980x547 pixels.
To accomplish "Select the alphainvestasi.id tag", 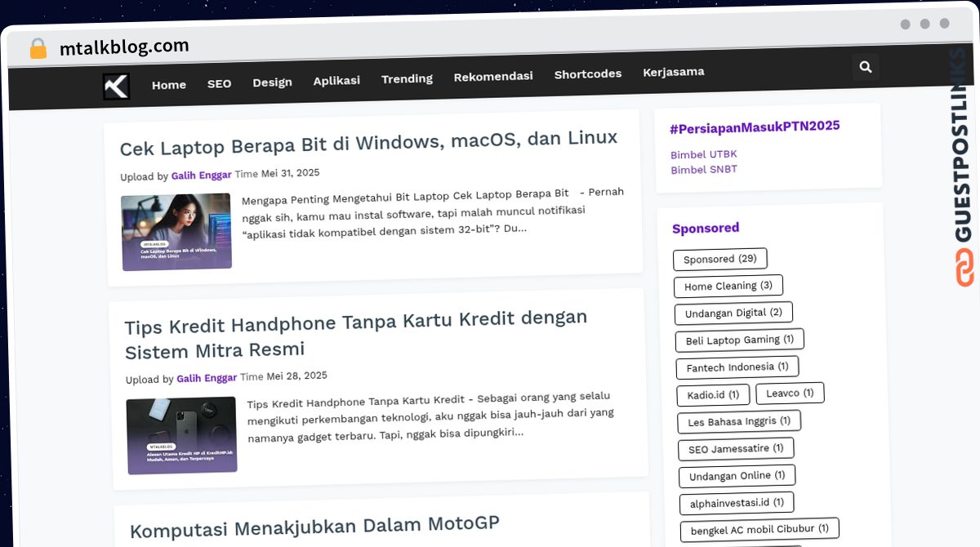I will pos(737,503).
